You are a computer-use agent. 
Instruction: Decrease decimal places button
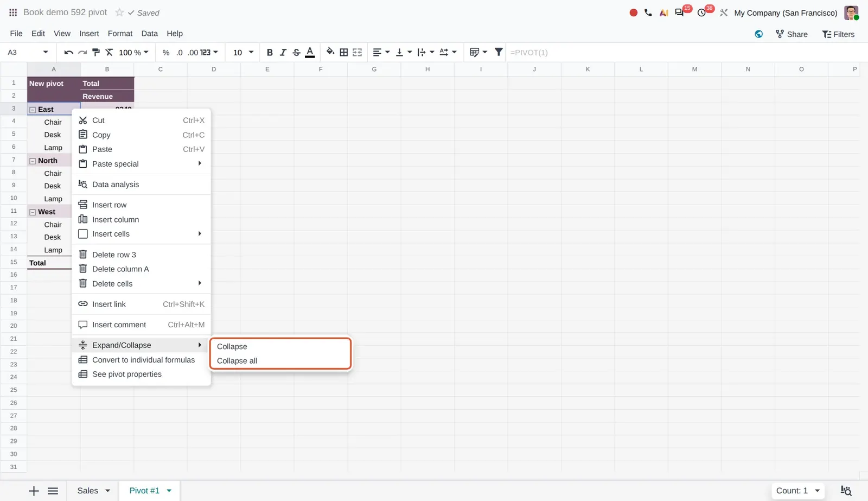pyautogui.click(x=180, y=53)
